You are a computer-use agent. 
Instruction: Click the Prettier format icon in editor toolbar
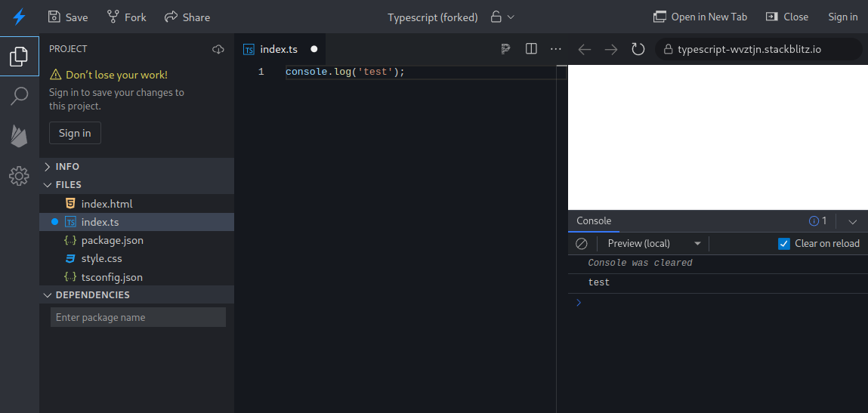(x=505, y=49)
